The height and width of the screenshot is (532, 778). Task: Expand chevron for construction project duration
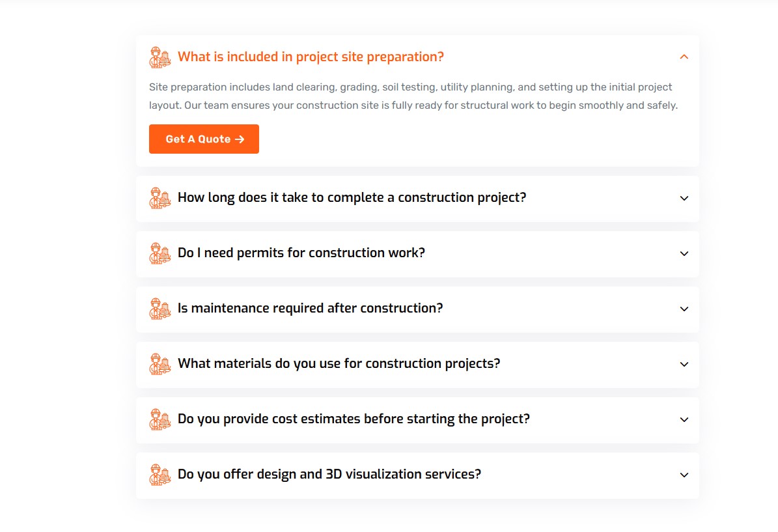pos(684,198)
